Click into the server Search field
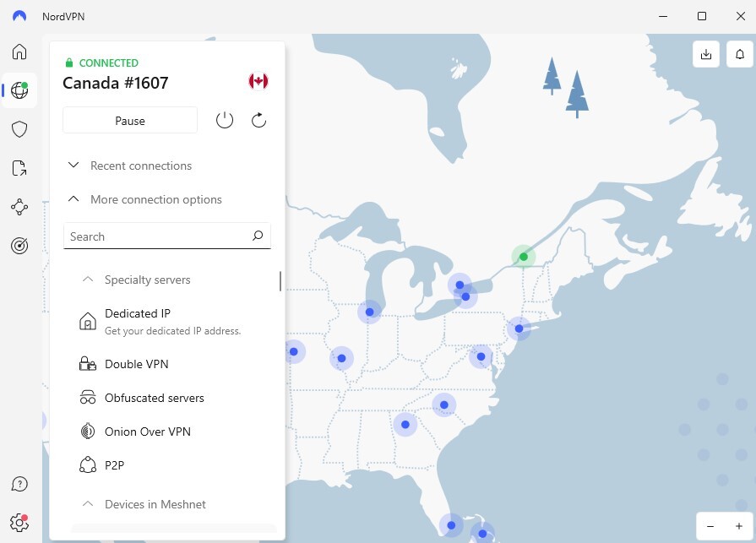The image size is (756, 543). (166, 236)
